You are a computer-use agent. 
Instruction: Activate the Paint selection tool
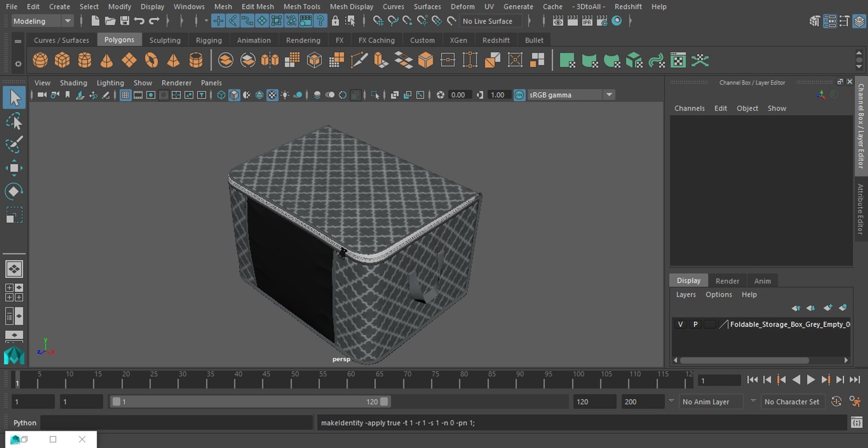pos(14,145)
